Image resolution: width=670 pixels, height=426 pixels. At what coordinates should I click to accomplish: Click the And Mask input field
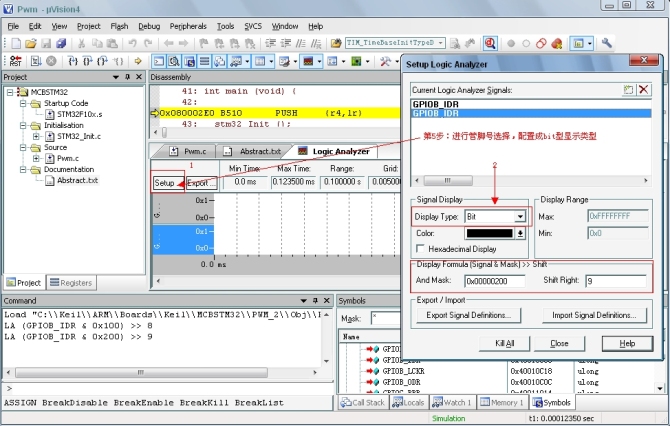click(495, 281)
